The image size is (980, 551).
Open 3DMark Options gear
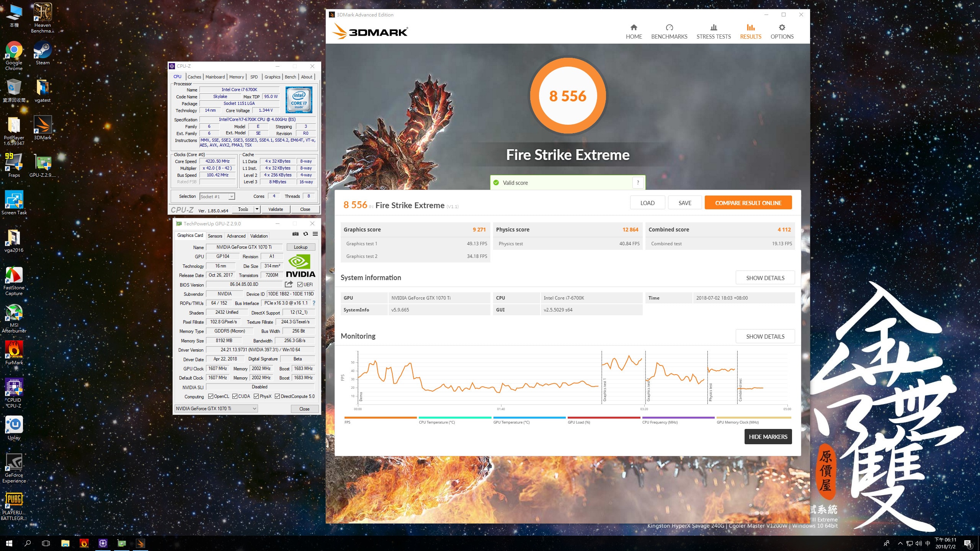pos(782,32)
